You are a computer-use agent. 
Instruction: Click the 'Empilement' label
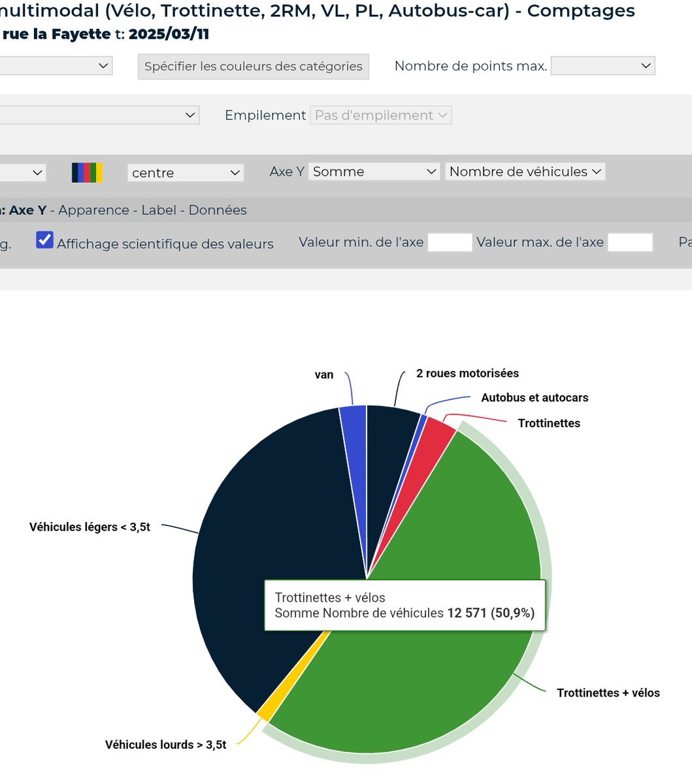tap(265, 115)
